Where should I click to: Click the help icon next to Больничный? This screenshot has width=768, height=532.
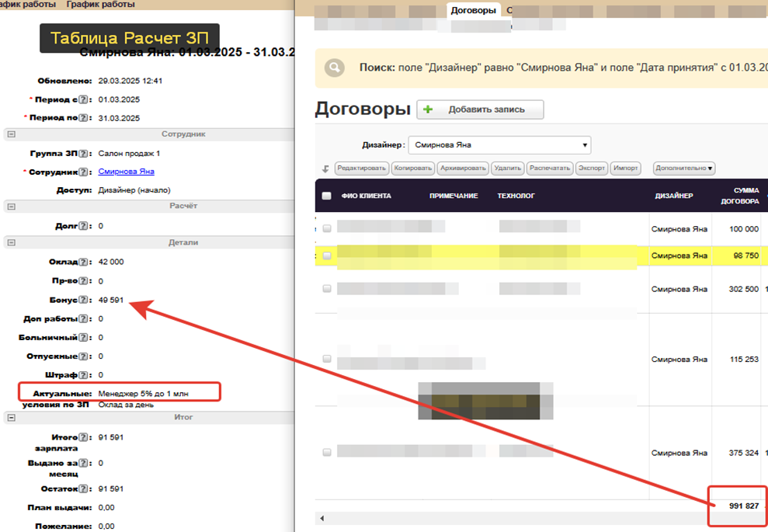tap(83, 338)
